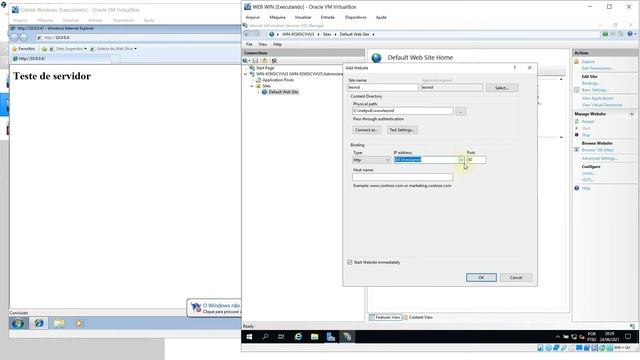Image resolution: width=640 pixels, height=360 pixels.
Task: Click Restart under Manage Website
Action: (x=588, y=122)
